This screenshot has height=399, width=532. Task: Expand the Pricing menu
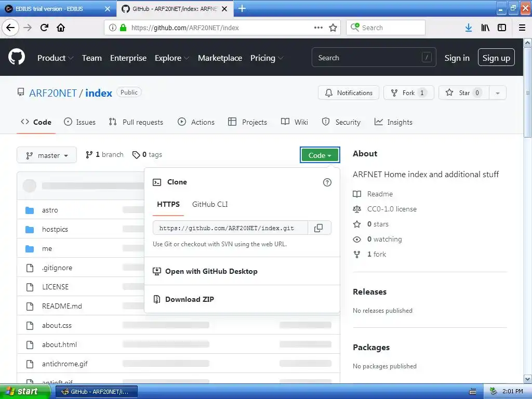(267, 58)
